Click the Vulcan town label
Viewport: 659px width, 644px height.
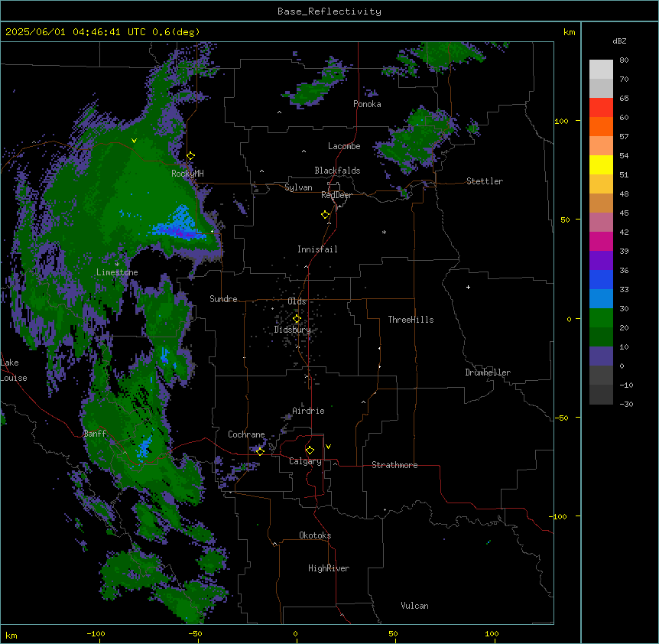[x=414, y=606]
